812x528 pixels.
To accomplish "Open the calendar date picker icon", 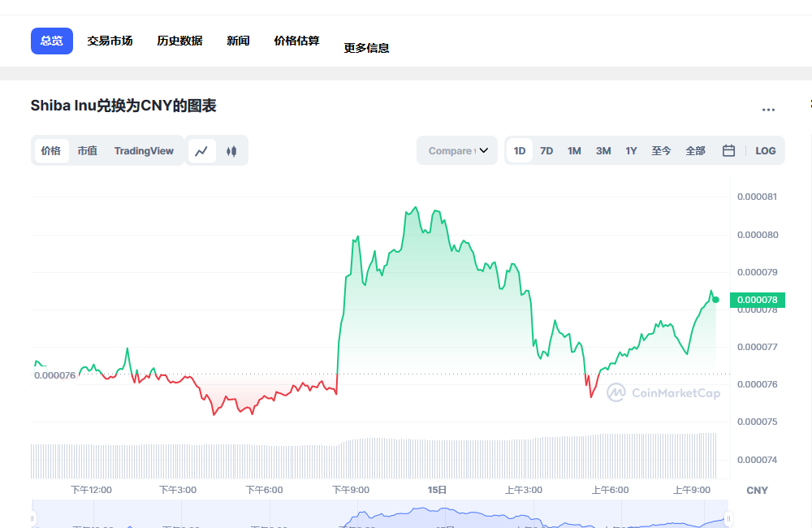I will click(728, 150).
